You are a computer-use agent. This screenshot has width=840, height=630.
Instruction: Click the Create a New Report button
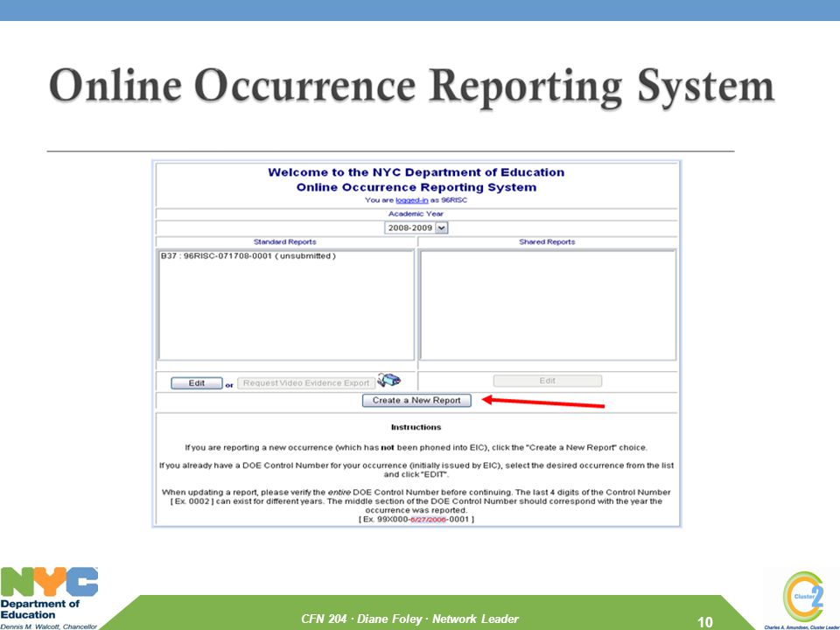click(x=416, y=400)
